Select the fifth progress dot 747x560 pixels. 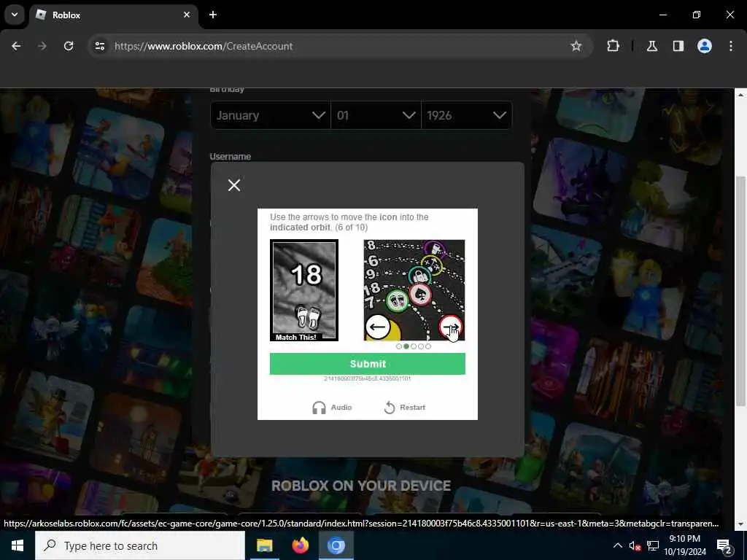pyautogui.click(x=427, y=346)
